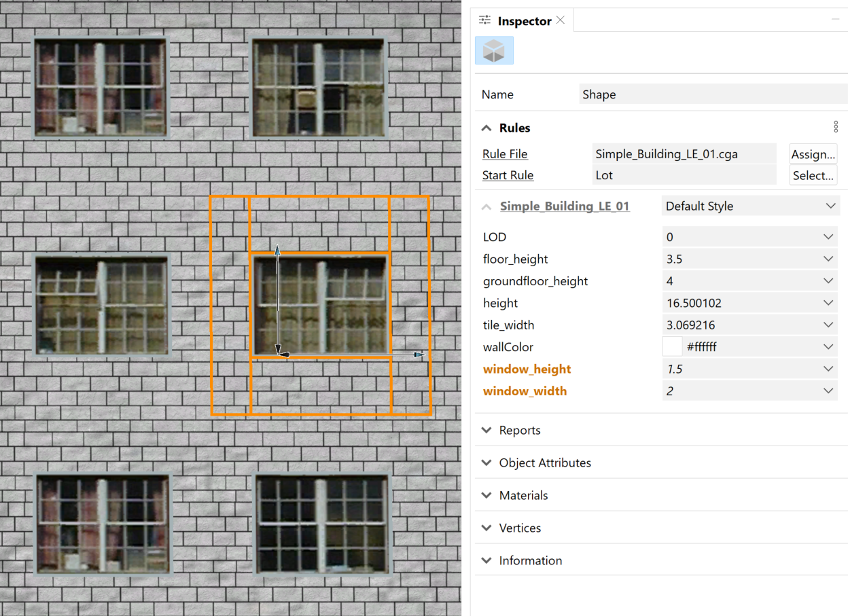The width and height of the screenshot is (848, 616).
Task: Select the highlighted cube shape icon
Action: point(494,50)
